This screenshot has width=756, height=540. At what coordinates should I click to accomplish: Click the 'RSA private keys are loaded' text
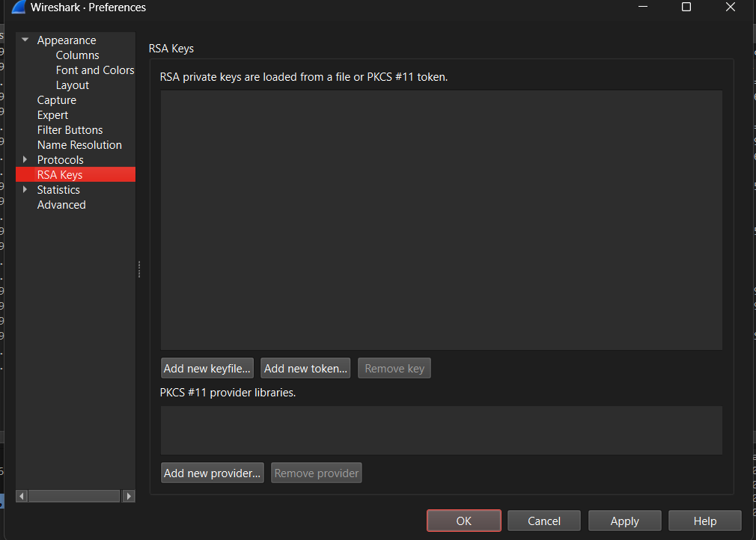304,77
